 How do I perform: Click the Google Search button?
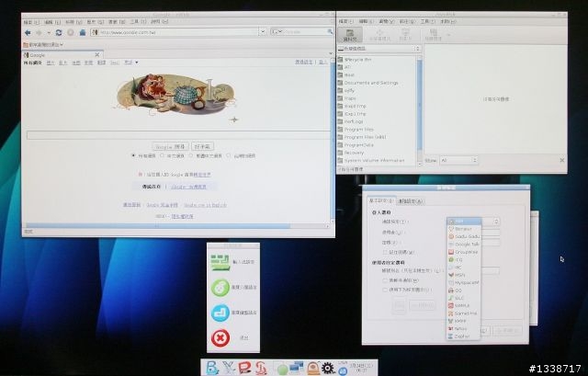tap(170, 146)
